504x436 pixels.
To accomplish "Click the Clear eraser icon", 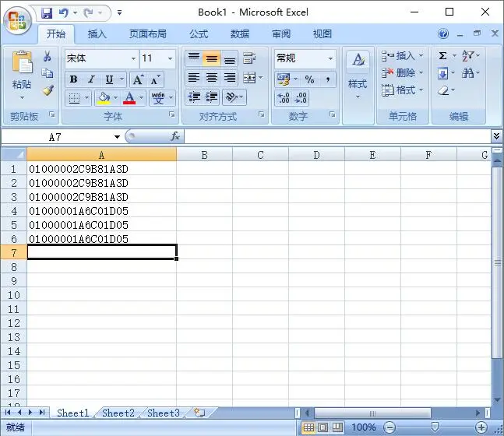I will 443,90.
